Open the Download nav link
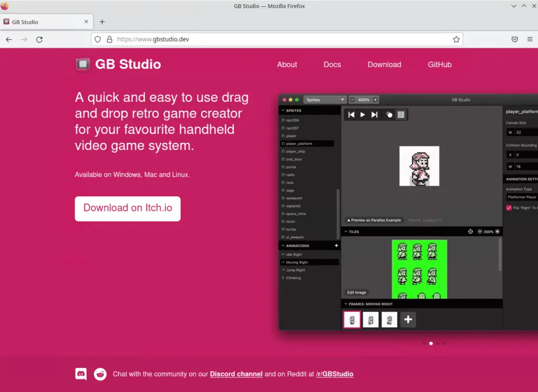 click(384, 65)
